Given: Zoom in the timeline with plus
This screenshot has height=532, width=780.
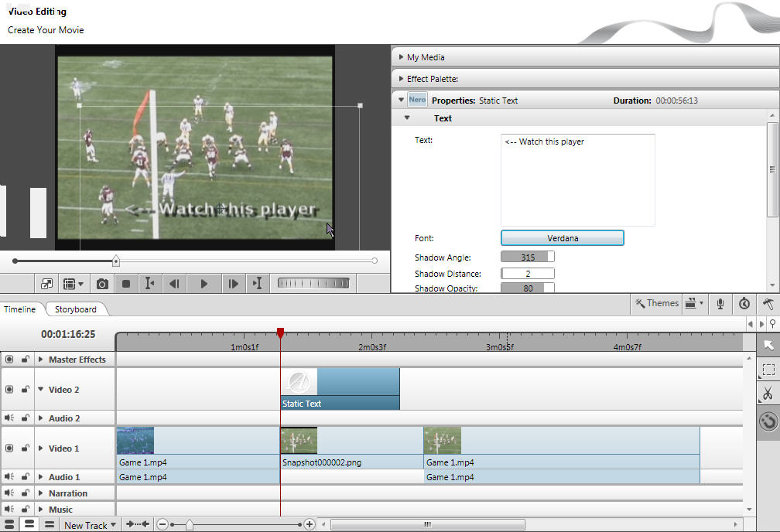Looking at the screenshot, I should coord(310,524).
